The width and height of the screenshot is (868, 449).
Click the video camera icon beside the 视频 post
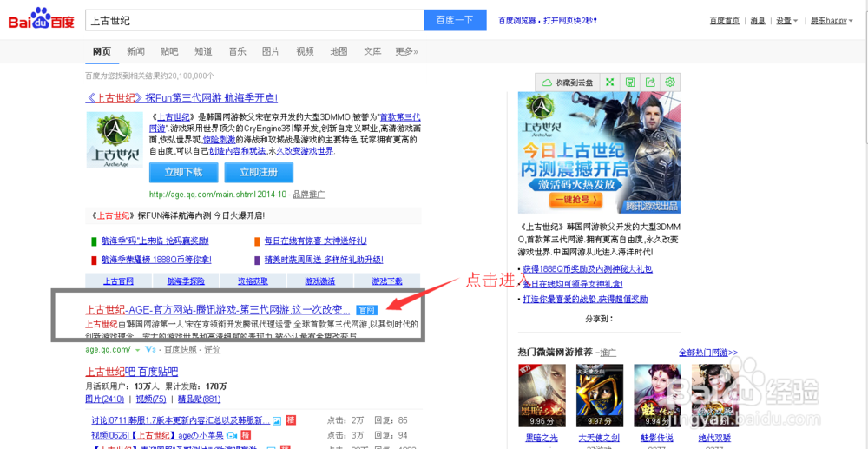click(232, 435)
